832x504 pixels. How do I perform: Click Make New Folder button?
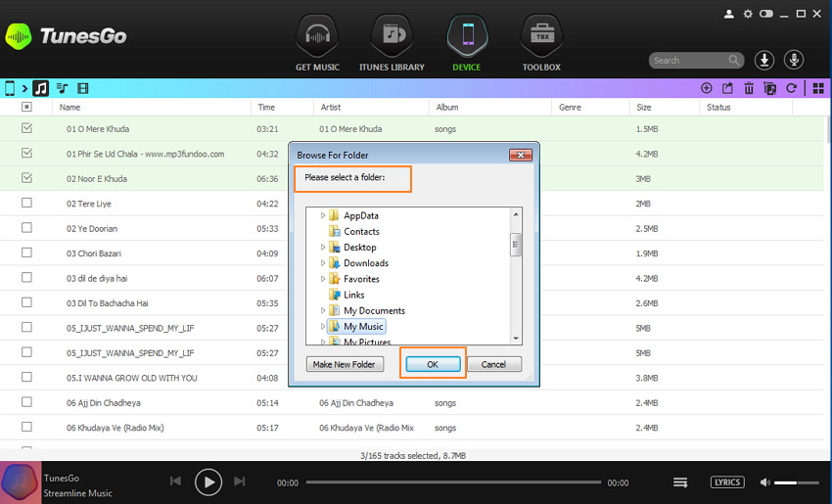345,364
